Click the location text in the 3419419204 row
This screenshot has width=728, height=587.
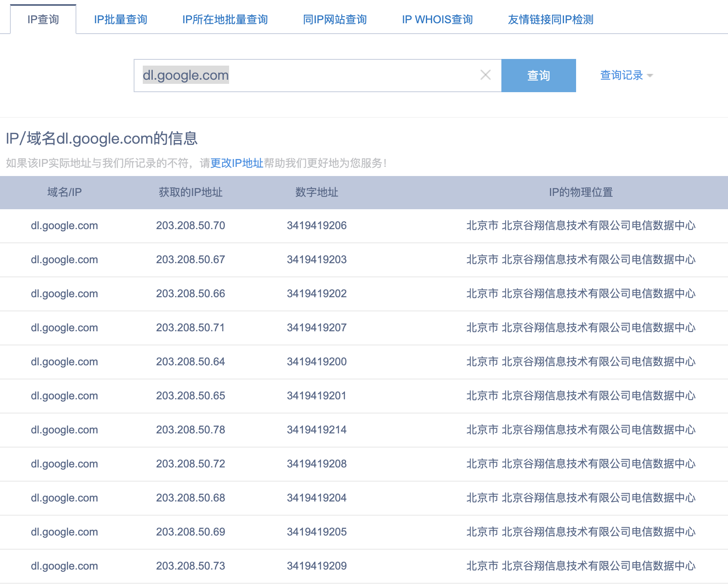pyautogui.click(x=581, y=498)
